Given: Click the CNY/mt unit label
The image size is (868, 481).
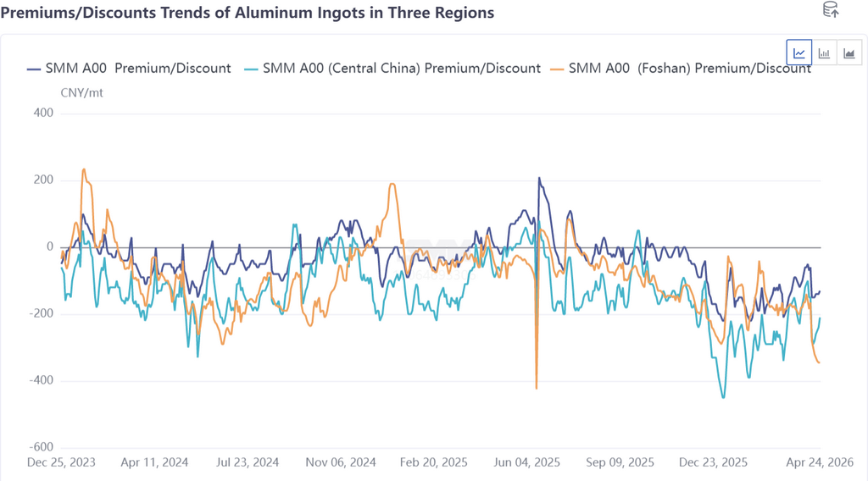Looking at the screenshot, I should pyautogui.click(x=82, y=92).
